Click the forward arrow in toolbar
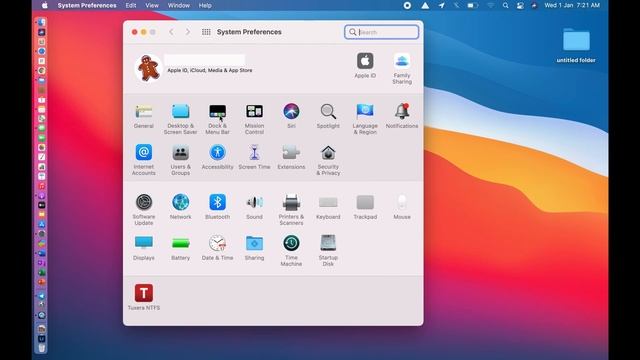The height and width of the screenshot is (360, 640). 188,32
